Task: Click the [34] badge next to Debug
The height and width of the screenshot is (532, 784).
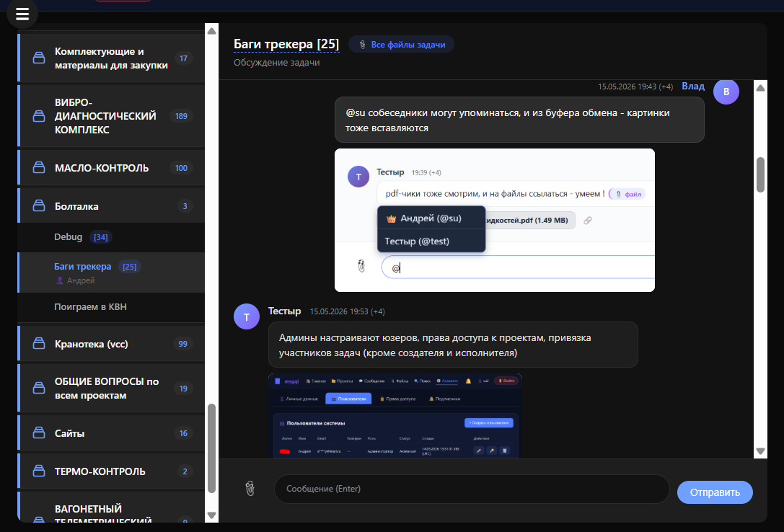Action: pos(100,237)
